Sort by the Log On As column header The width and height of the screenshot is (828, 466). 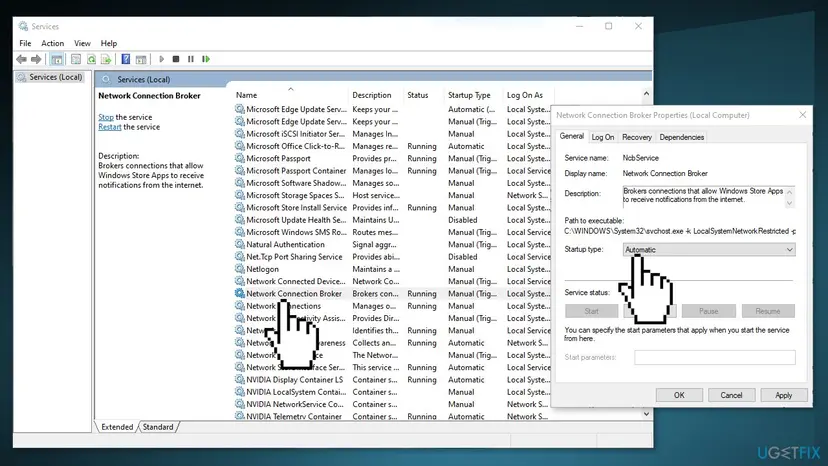tap(527, 95)
